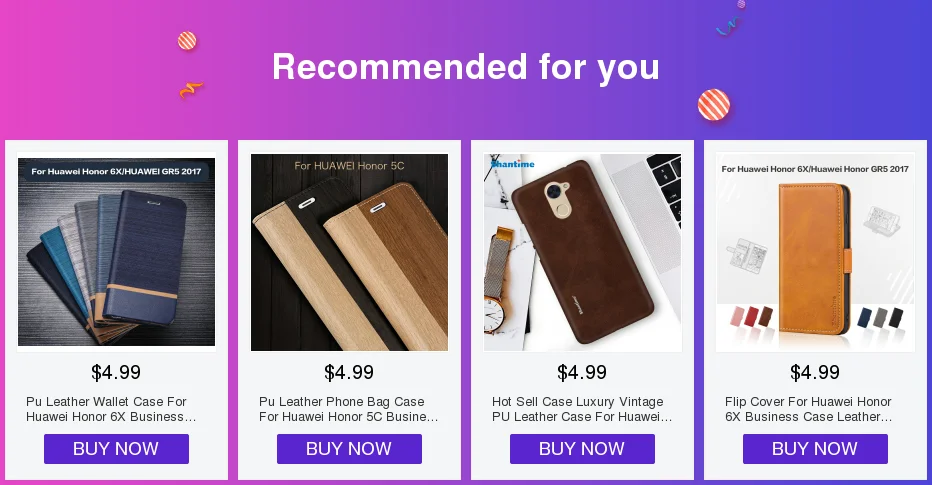This screenshot has width=932, height=485.
Task: Click the small striped ball near the heading
Action: (x=187, y=41)
